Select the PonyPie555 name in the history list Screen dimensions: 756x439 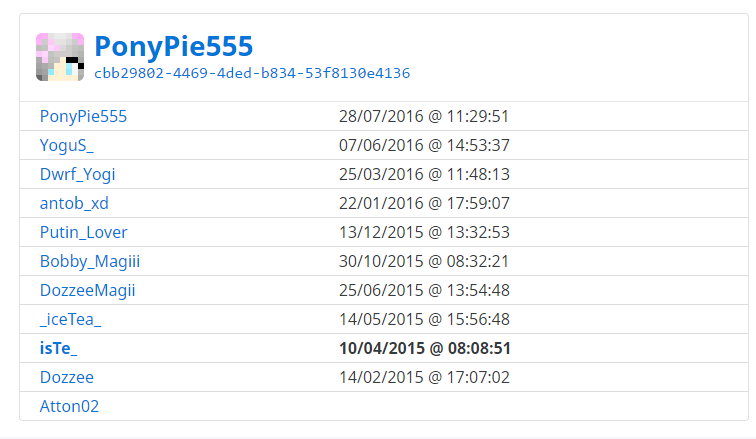click(x=83, y=116)
